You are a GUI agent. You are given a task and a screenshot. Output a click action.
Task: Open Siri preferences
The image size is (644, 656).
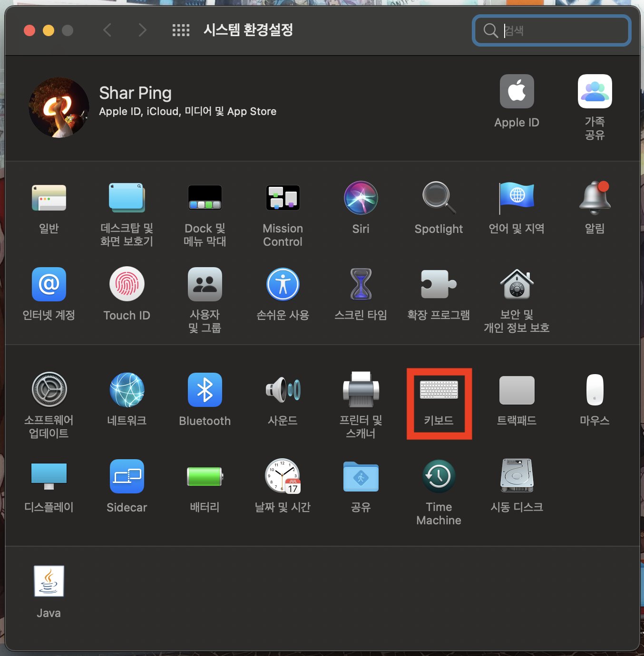pos(361,198)
